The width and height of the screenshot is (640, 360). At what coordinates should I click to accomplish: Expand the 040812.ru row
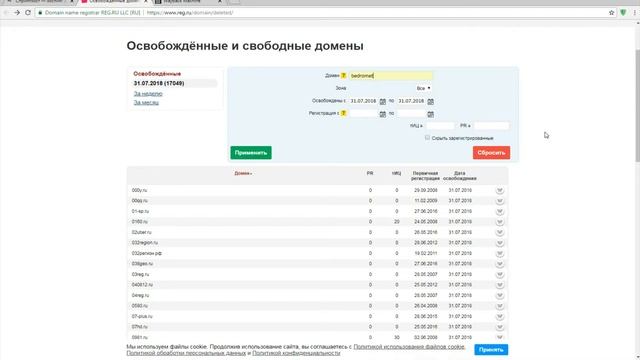[500, 285]
